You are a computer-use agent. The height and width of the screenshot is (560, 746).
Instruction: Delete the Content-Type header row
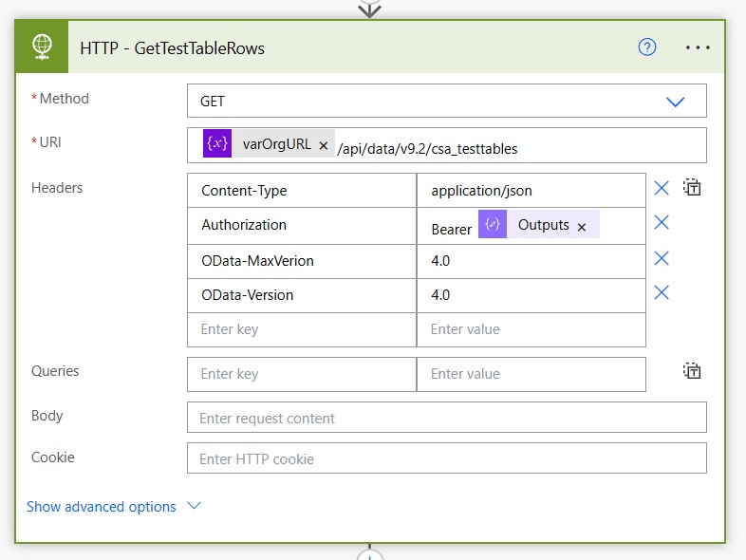click(662, 188)
